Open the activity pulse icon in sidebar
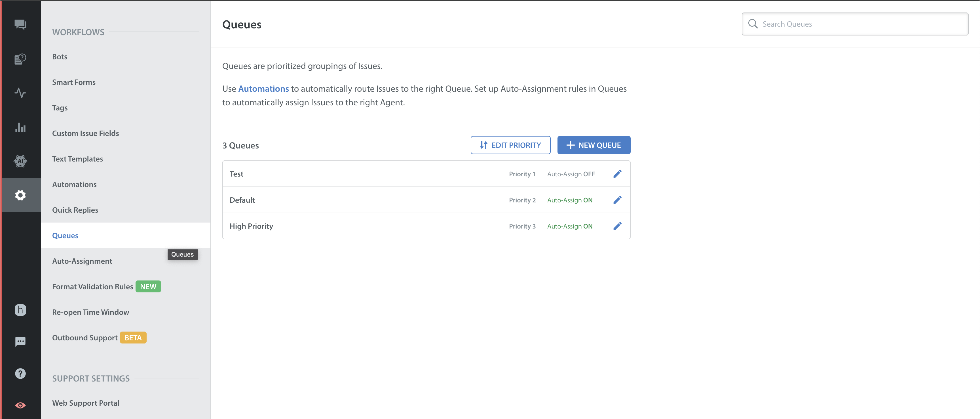The image size is (980, 419). (20, 93)
